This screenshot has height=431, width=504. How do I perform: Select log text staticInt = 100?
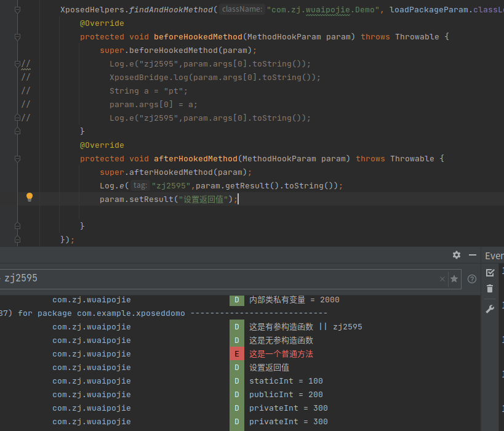tap(286, 381)
